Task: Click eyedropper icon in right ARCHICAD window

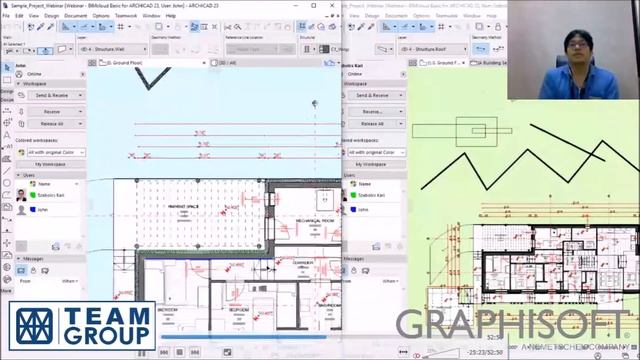Action: pyautogui.click(x=361, y=27)
